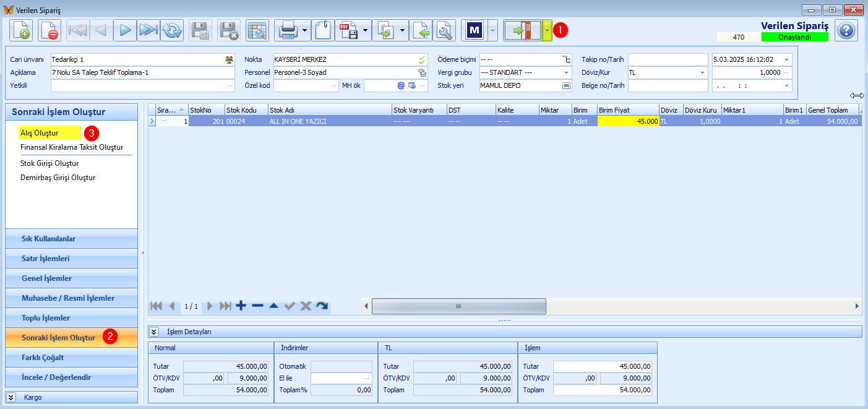Click the help question mark icon
This screenshot has width=868, height=409.
pos(846,30)
